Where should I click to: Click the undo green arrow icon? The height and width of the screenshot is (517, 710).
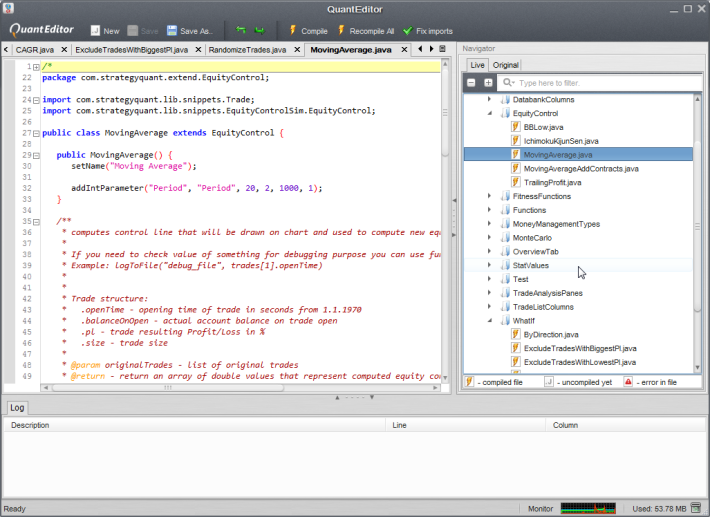tap(241, 30)
